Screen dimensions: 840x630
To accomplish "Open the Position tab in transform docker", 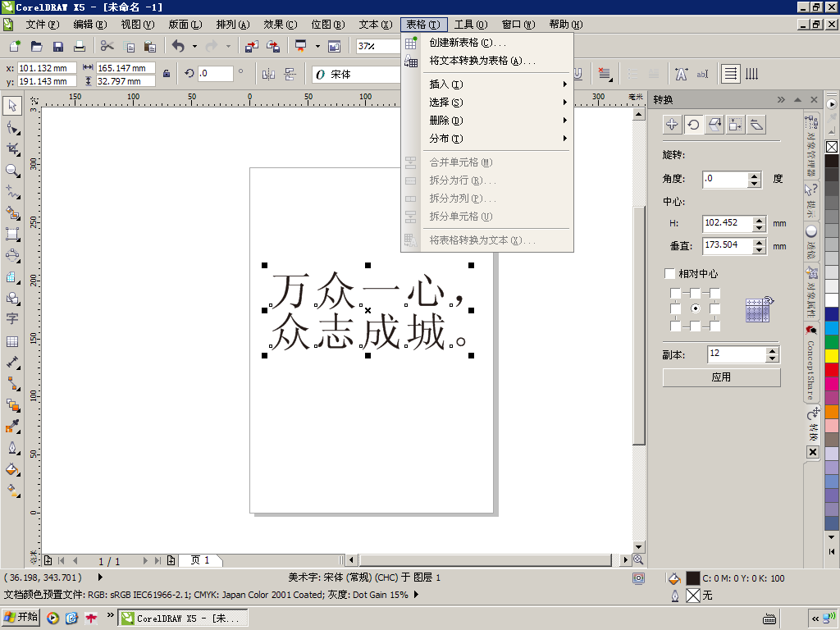I will pyautogui.click(x=672, y=125).
